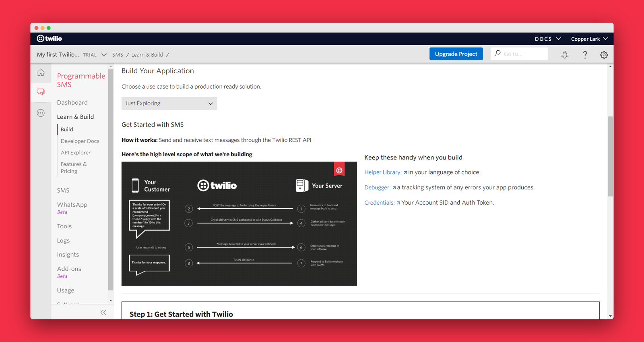Click the Helper Library link
Screen dimensions: 644x342
383,172
